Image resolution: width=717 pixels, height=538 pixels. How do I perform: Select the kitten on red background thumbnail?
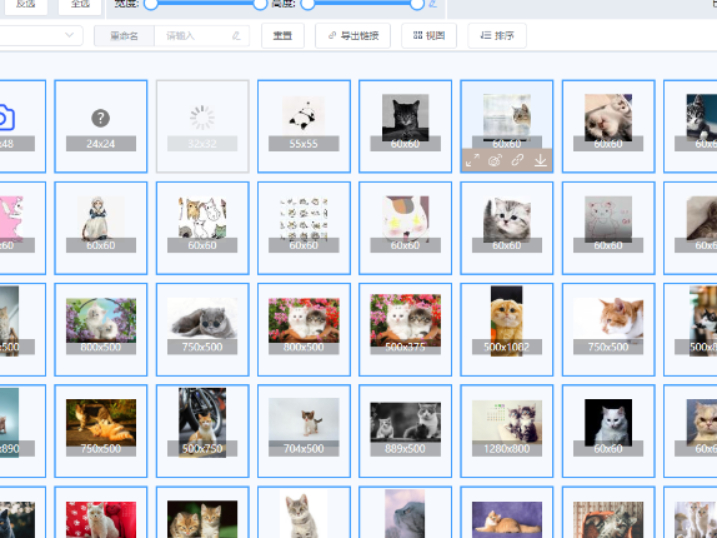coord(101,512)
